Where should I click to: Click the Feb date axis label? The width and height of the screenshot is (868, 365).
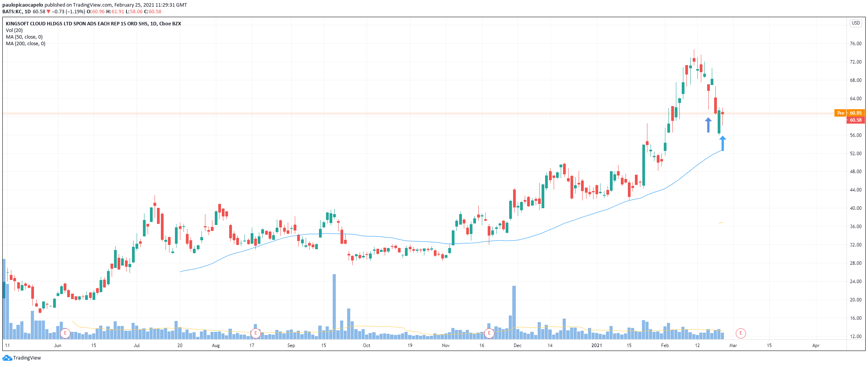tap(665, 345)
